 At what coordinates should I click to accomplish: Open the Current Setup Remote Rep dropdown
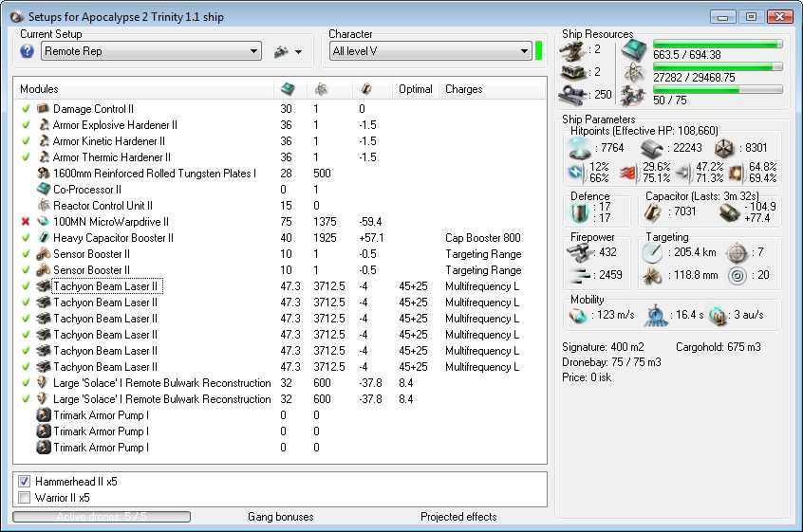[x=151, y=51]
